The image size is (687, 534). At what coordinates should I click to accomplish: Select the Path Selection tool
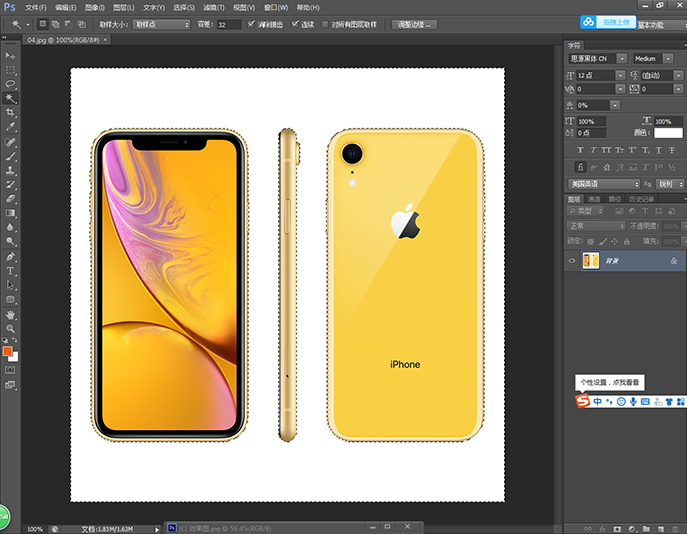(x=10, y=285)
